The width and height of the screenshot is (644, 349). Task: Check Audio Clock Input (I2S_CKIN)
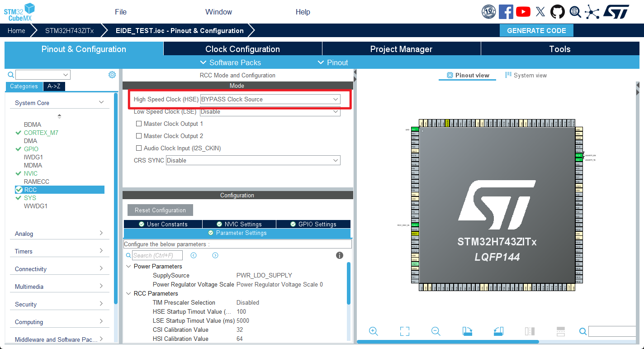click(x=139, y=148)
